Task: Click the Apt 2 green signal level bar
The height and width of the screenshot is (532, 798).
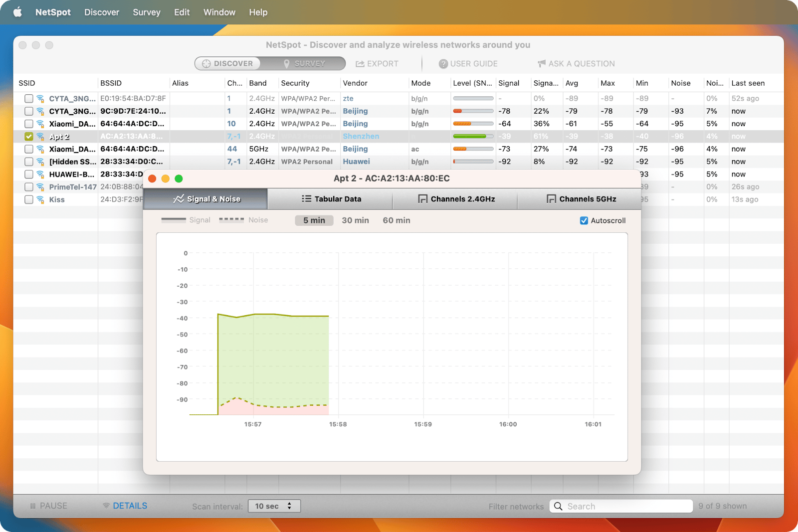Action: (x=473, y=137)
